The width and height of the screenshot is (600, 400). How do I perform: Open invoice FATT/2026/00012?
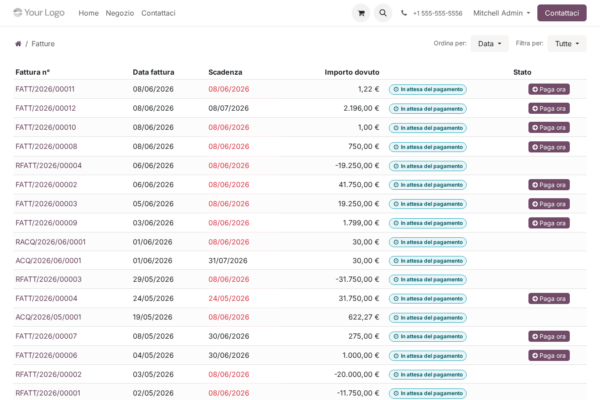pyautogui.click(x=46, y=108)
